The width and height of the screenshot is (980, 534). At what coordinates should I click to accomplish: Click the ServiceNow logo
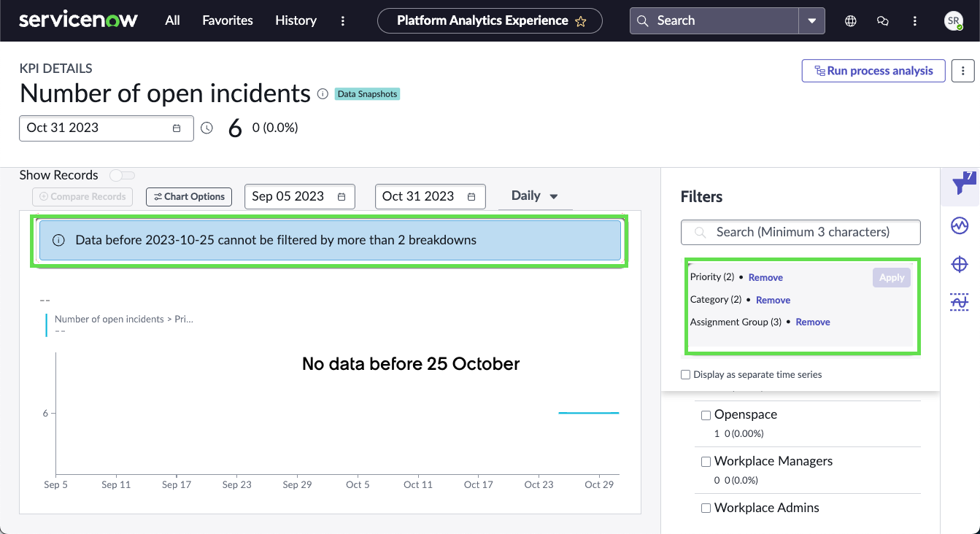pos(78,20)
